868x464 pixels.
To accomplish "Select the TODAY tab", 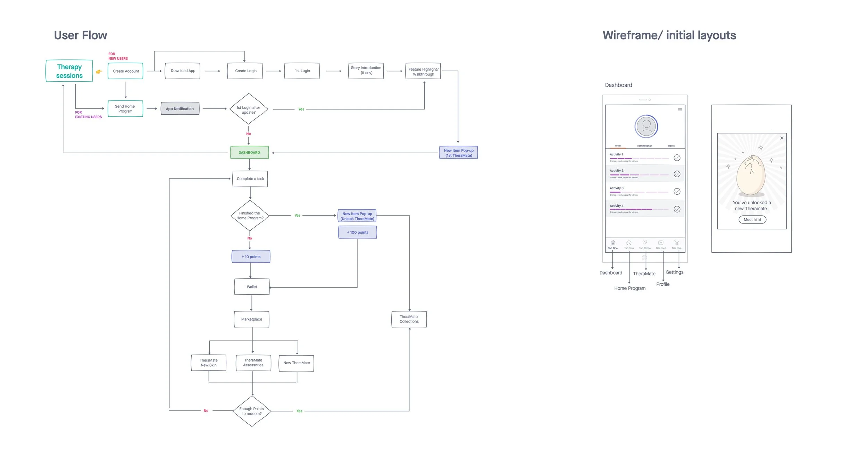I will click(x=618, y=146).
